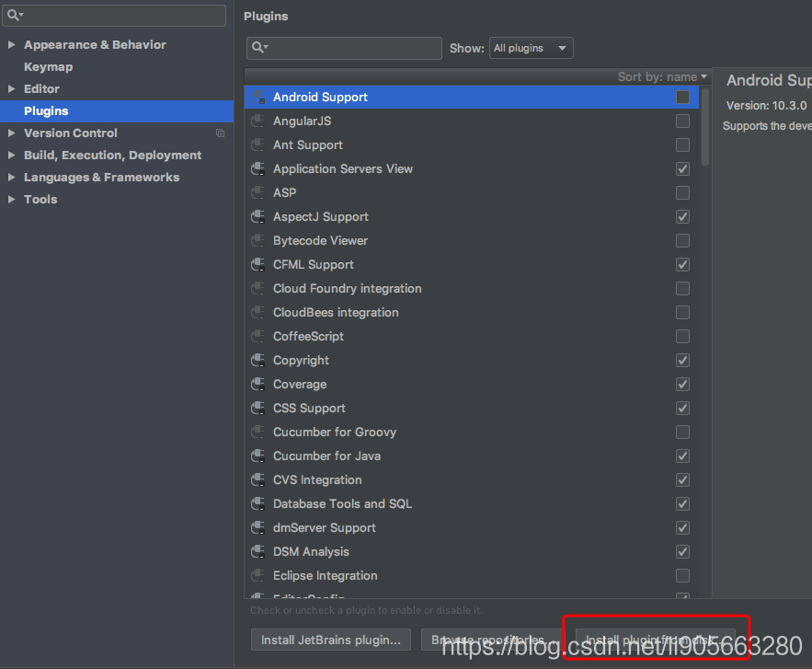Viewport: 812px width, 669px height.
Task: Uncheck the AspectJ Support checkbox
Action: (682, 216)
